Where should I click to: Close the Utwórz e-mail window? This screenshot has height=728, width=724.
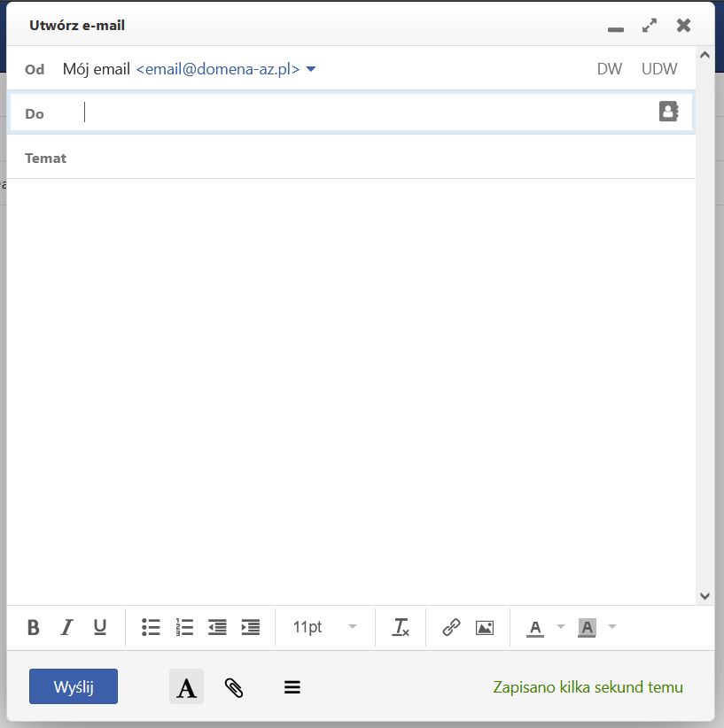tap(683, 25)
